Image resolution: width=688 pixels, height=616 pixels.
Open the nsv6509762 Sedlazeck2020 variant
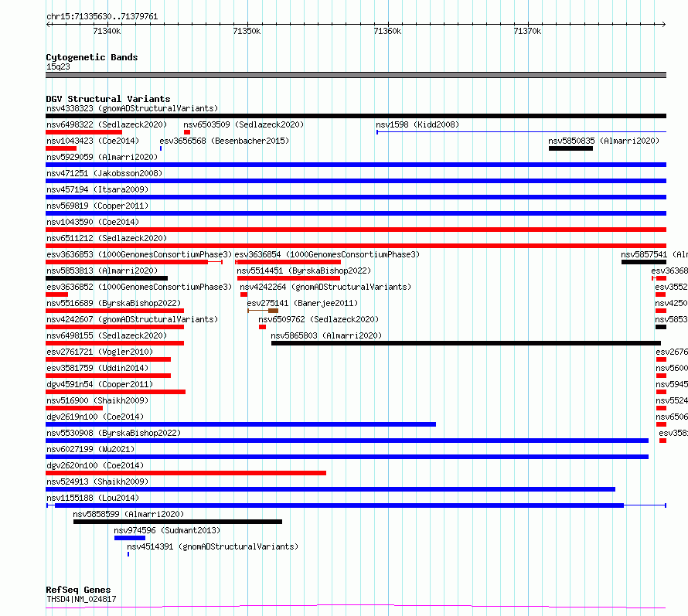[262, 327]
